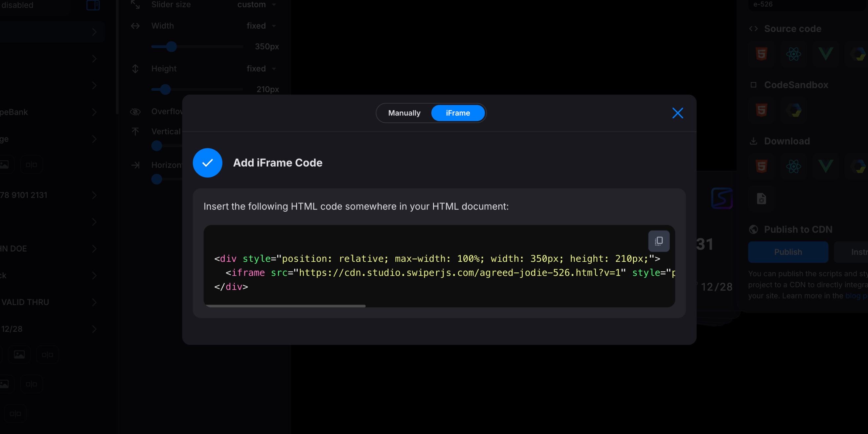
Task: Click the Slider size resize icon
Action: [x=135, y=5]
